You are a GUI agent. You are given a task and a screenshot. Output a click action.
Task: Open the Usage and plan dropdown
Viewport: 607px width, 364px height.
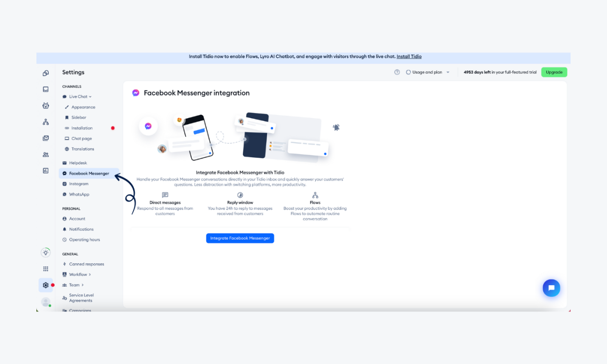427,72
